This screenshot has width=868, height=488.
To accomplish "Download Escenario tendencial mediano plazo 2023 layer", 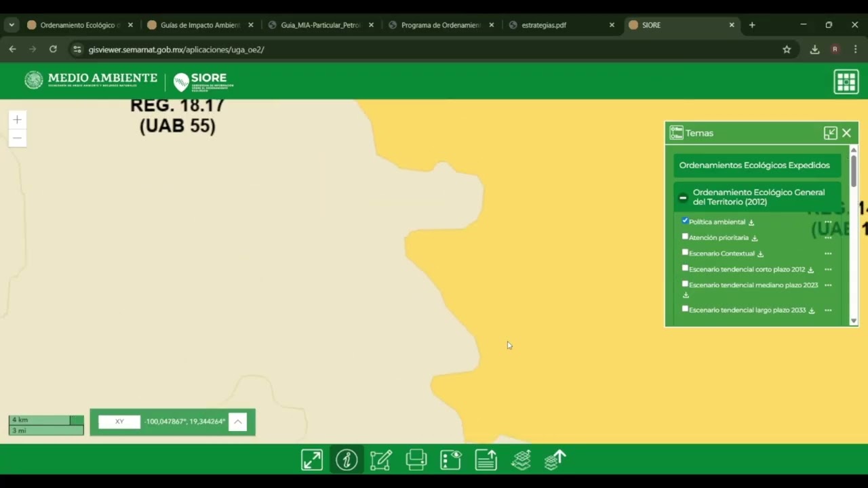I will click(686, 295).
